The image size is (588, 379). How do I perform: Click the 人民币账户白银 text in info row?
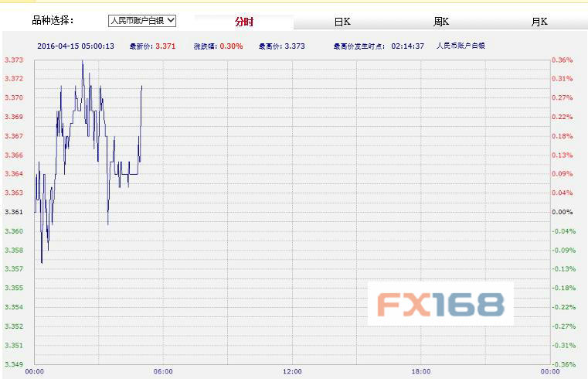pyautogui.click(x=461, y=46)
